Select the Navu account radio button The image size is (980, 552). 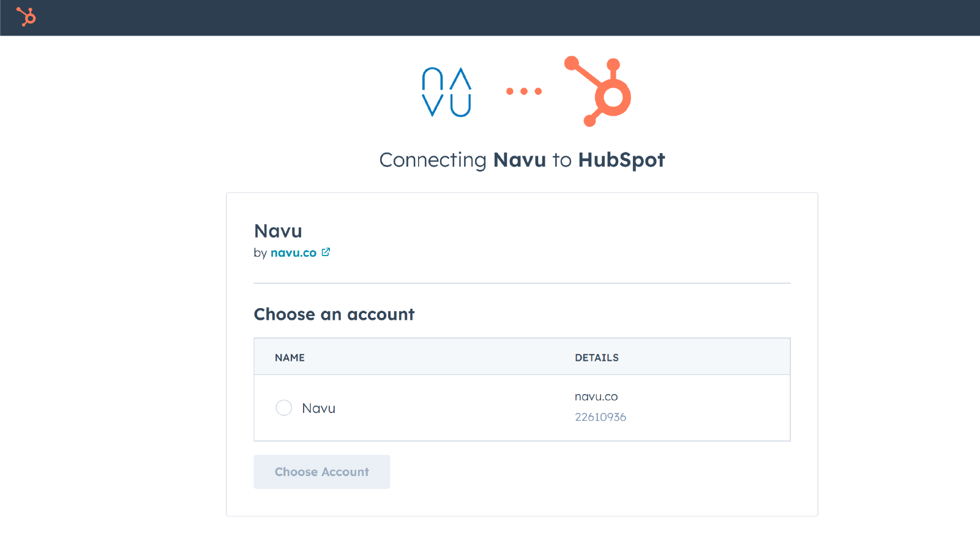283,408
